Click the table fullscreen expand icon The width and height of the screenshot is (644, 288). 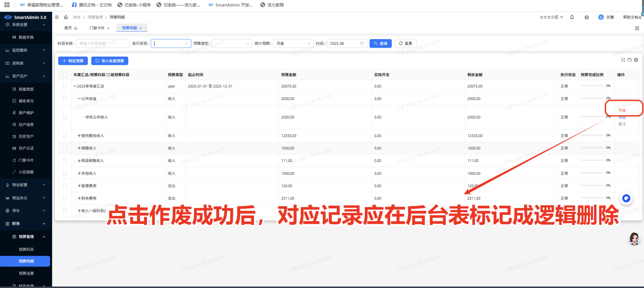coord(623,60)
